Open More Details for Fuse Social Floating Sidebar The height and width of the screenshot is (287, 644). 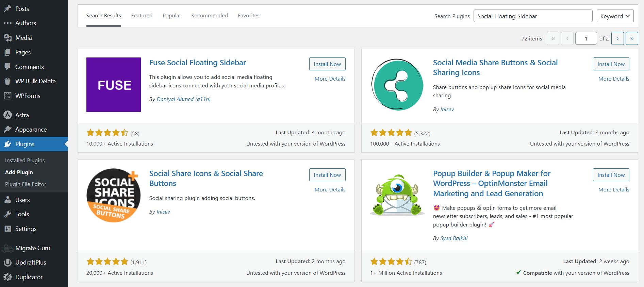point(330,79)
